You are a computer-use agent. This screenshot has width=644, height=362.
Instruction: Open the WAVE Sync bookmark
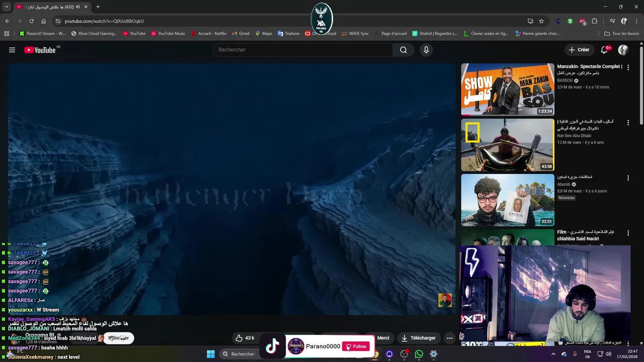point(355,34)
